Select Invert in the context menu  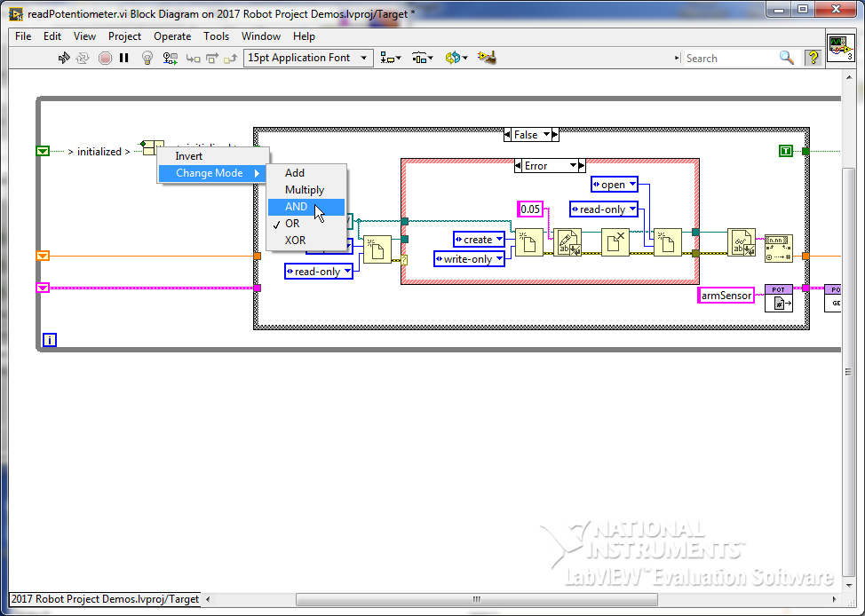189,156
